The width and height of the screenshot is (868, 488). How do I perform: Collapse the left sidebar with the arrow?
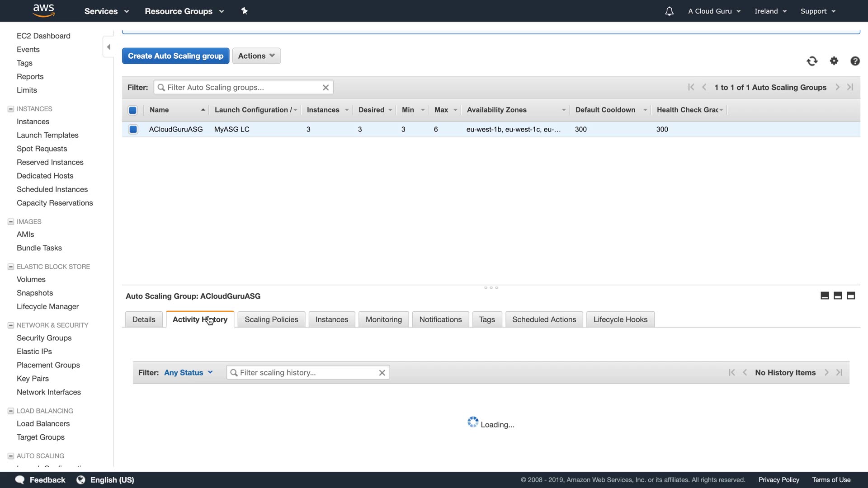click(108, 47)
